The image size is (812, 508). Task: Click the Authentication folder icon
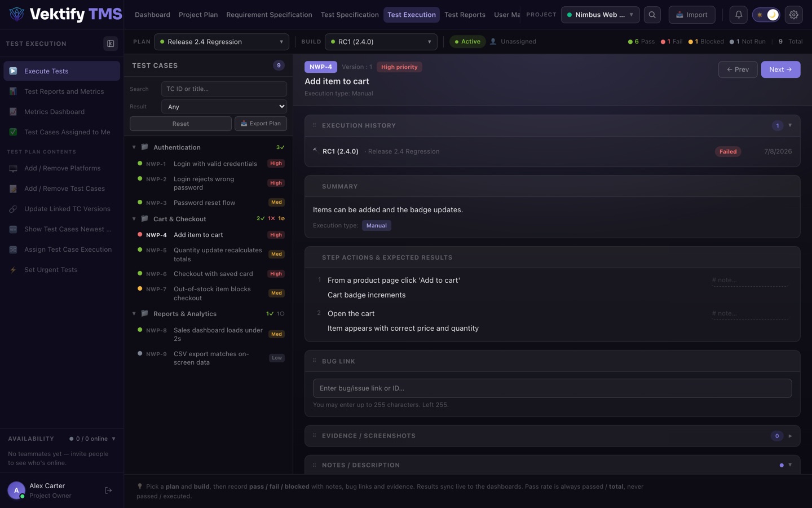[x=145, y=147]
